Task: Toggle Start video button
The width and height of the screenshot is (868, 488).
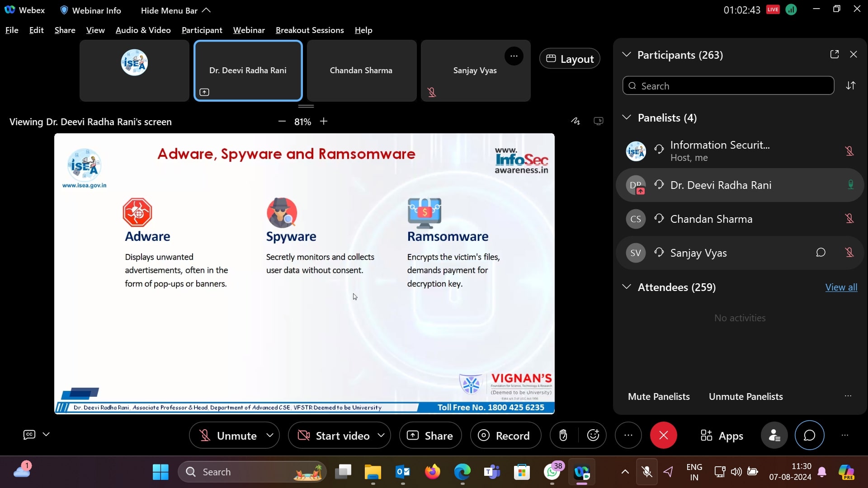Action: click(334, 436)
